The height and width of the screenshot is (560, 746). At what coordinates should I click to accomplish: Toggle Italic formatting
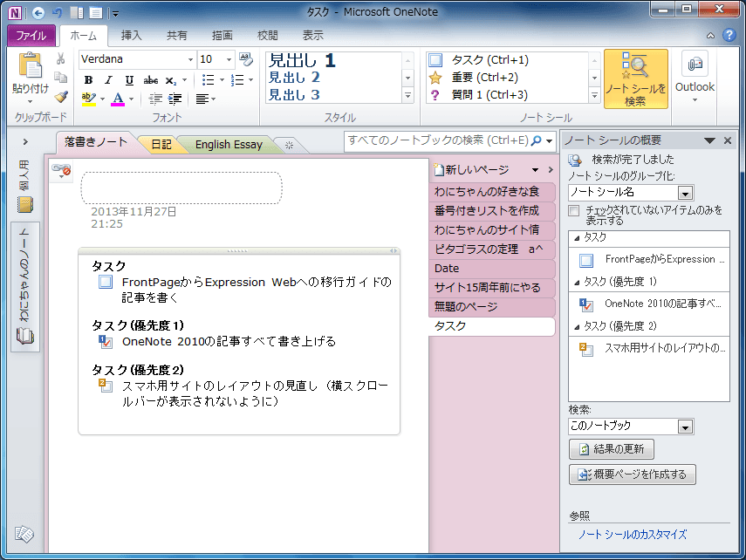109,80
